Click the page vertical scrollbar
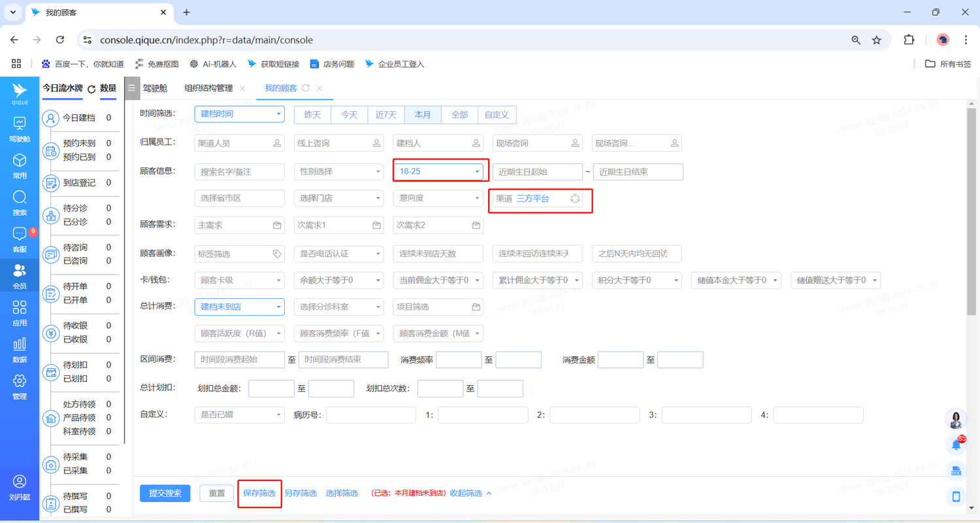The width and height of the screenshot is (980, 523). coord(972,209)
